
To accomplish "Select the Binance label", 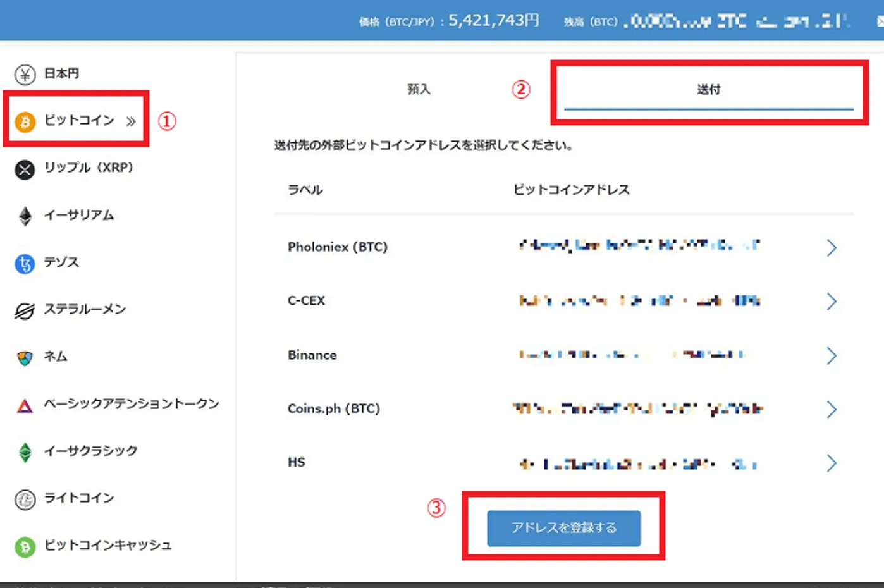I will (x=312, y=355).
